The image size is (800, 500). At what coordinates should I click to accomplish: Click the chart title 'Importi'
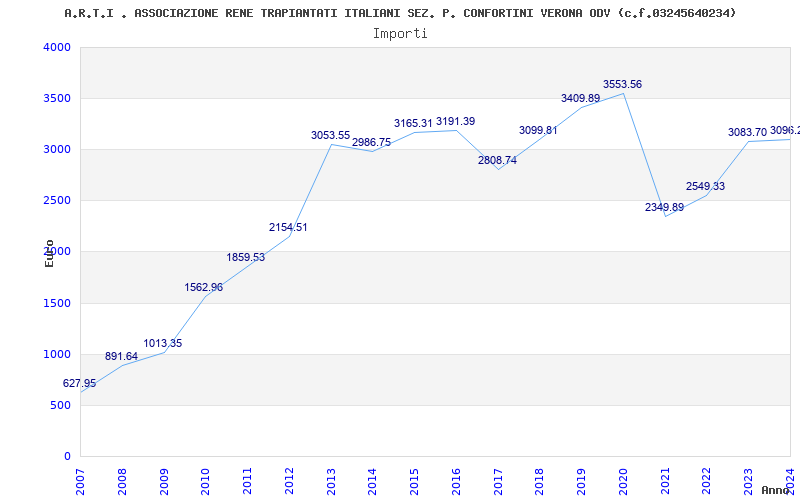coord(400,34)
